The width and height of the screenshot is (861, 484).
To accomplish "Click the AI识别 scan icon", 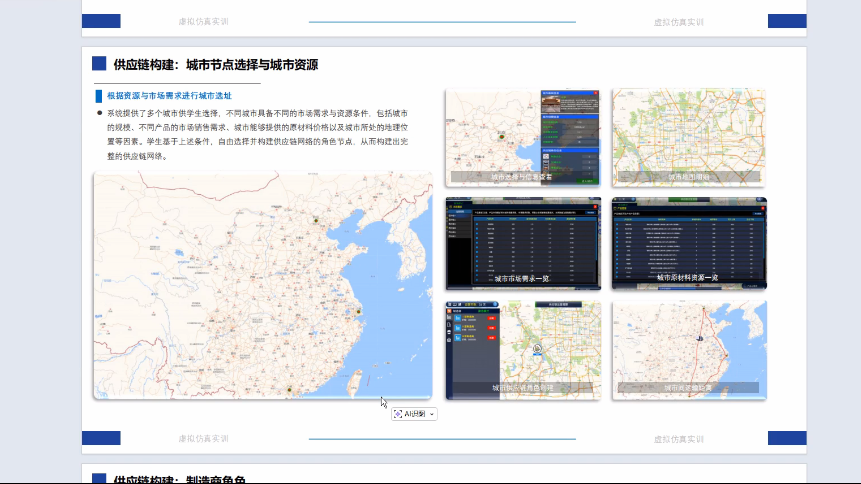I will pos(398,413).
